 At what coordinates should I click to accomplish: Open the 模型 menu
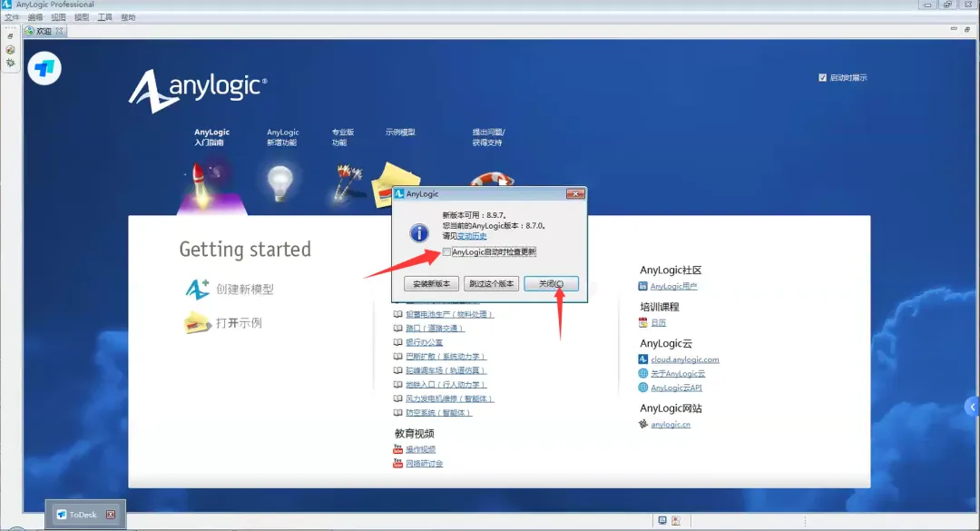[x=82, y=17]
